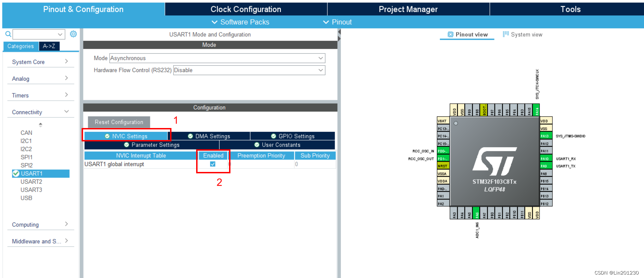The height and width of the screenshot is (278, 644).
Task: Open Hardware Flow Control dropdown
Action: coord(249,70)
